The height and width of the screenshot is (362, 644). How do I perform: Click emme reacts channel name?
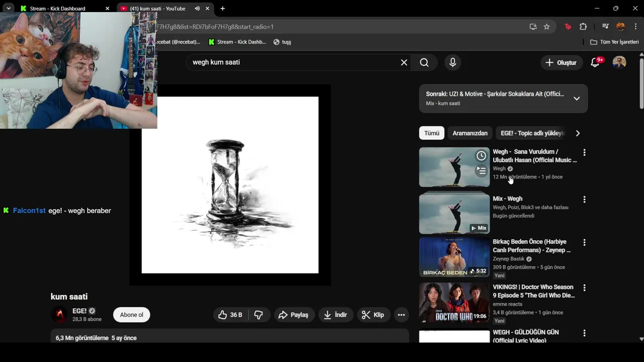coord(508,304)
